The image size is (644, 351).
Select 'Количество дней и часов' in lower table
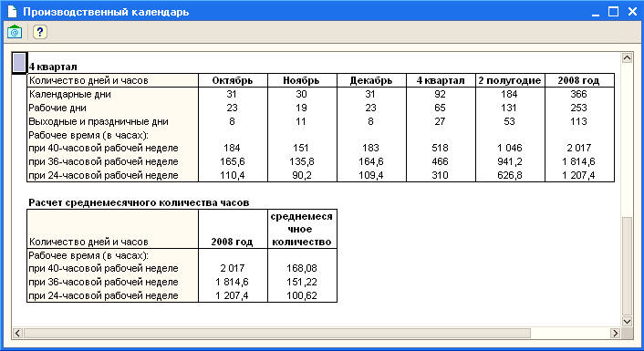88,242
